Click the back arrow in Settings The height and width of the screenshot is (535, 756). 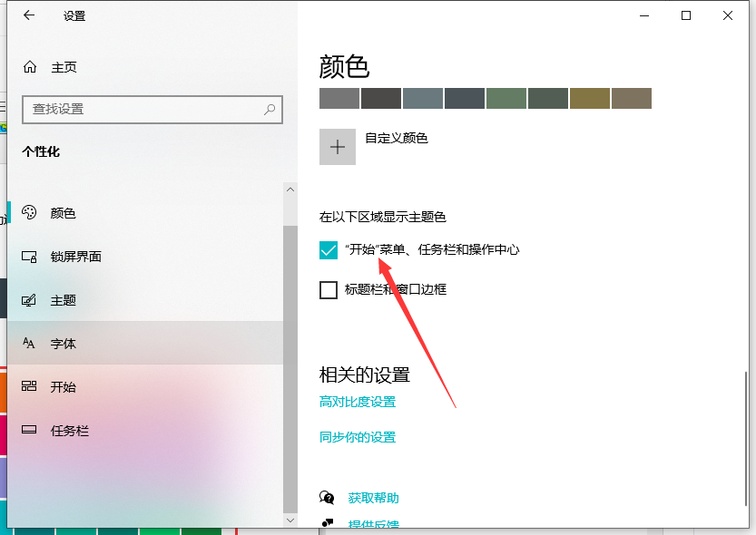27,15
